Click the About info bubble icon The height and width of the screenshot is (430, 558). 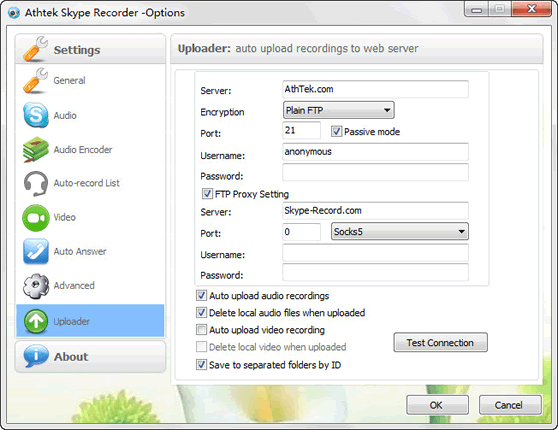coord(36,356)
